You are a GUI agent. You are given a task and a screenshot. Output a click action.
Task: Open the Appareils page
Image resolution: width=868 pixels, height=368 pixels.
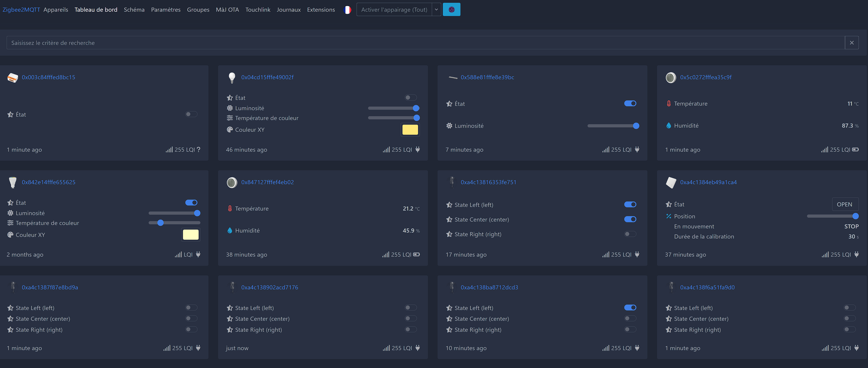click(x=55, y=10)
